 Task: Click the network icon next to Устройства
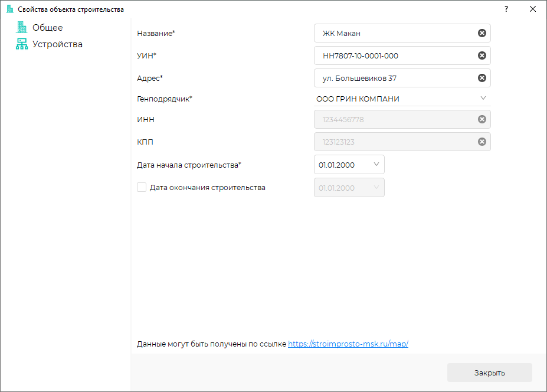22,44
